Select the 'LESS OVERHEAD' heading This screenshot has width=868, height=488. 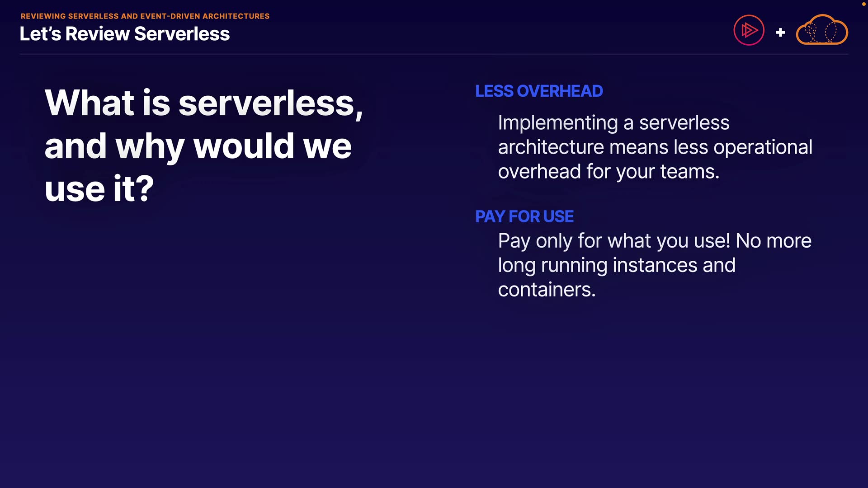click(x=539, y=91)
